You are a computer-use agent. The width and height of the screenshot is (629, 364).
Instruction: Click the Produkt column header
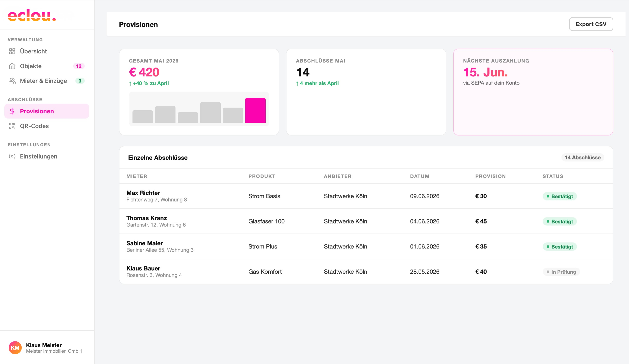tap(262, 176)
